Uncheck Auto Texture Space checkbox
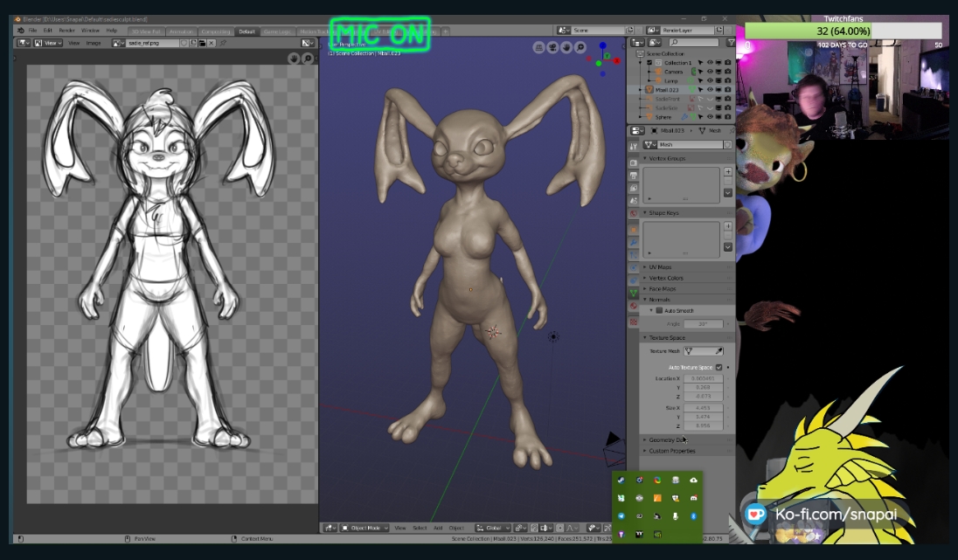The width and height of the screenshot is (958, 560). pos(718,368)
